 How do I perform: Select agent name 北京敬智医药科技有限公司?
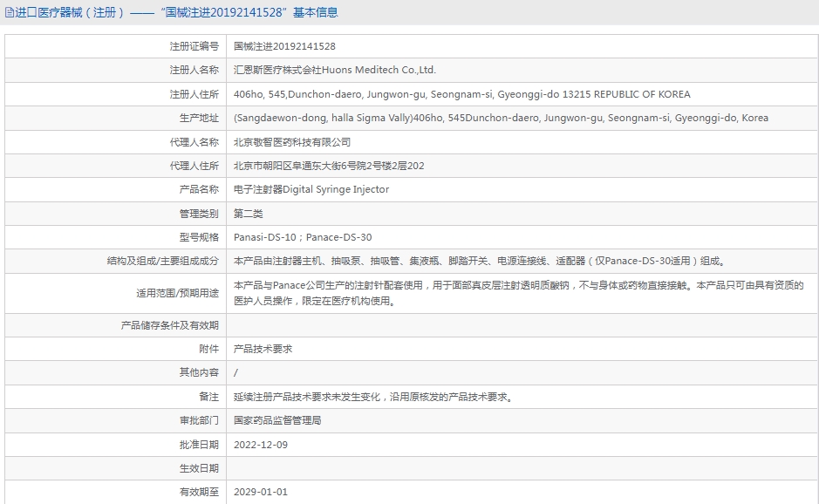(x=292, y=142)
